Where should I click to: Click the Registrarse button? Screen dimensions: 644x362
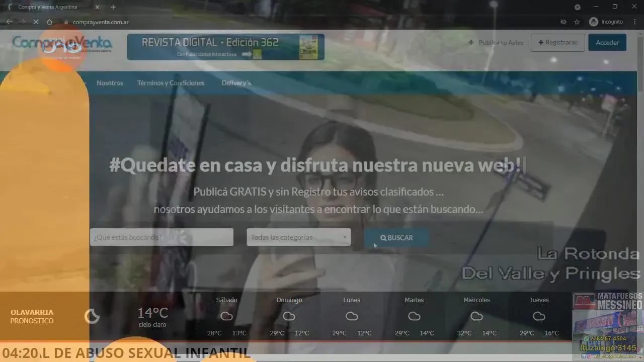click(x=557, y=43)
